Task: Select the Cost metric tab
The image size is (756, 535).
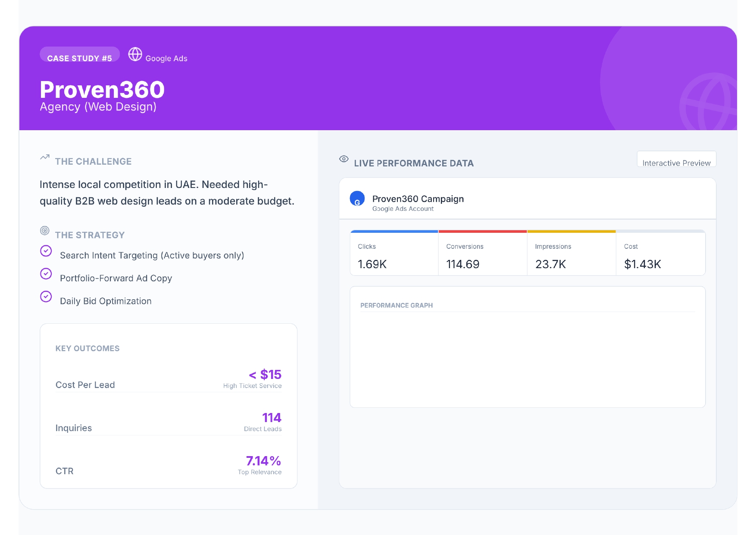Action: tap(661, 253)
